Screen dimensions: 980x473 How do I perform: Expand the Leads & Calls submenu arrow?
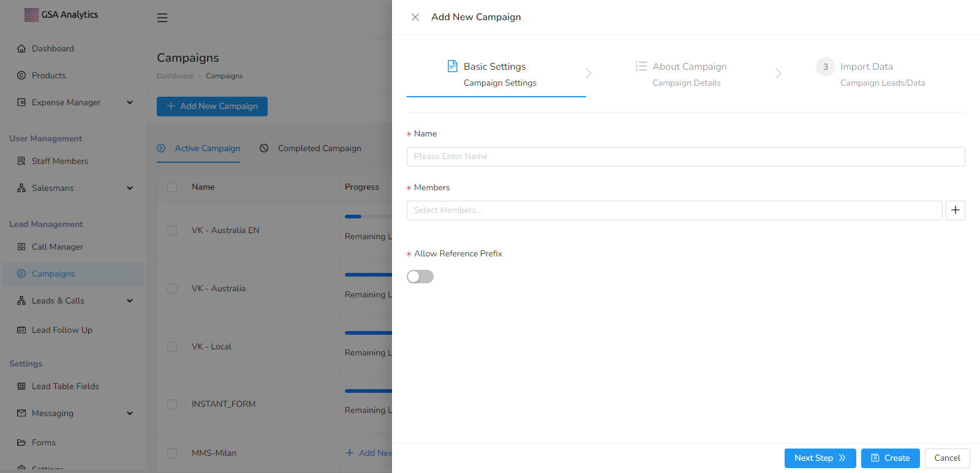click(x=130, y=300)
